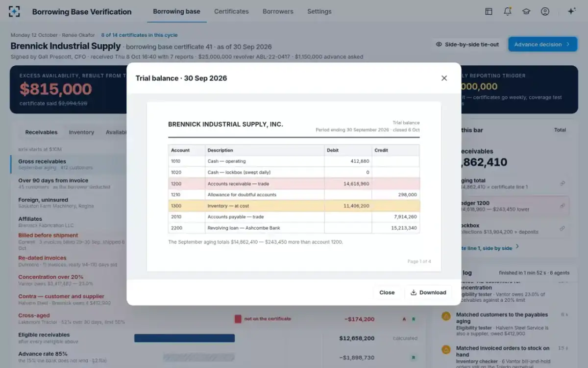
Task: Select the Inventory sub-tab
Action: (81, 132)
